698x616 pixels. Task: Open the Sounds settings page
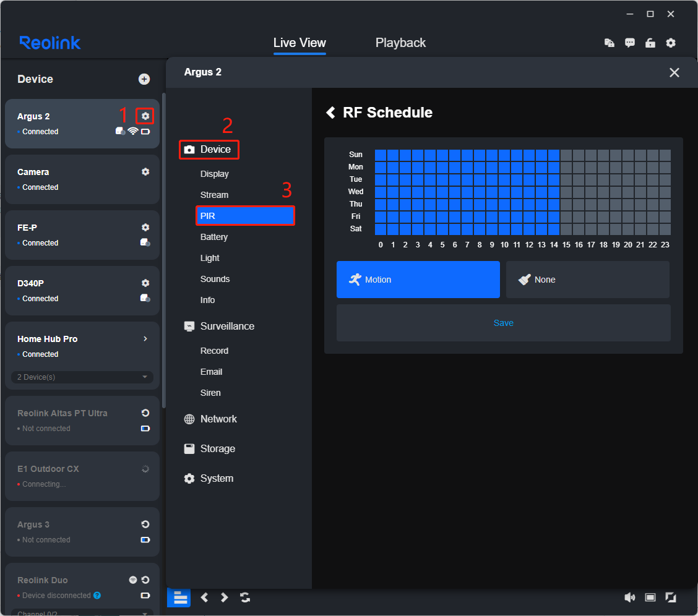tap(215, 279)
